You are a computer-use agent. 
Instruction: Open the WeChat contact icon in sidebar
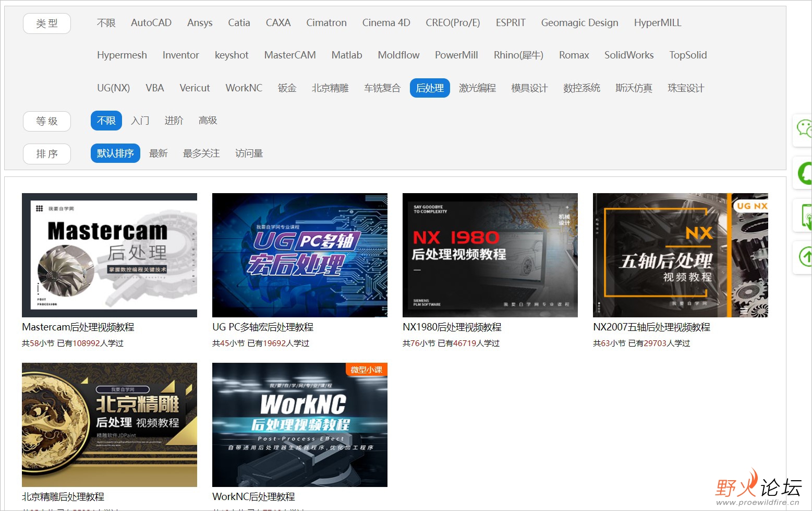point(804,129)
